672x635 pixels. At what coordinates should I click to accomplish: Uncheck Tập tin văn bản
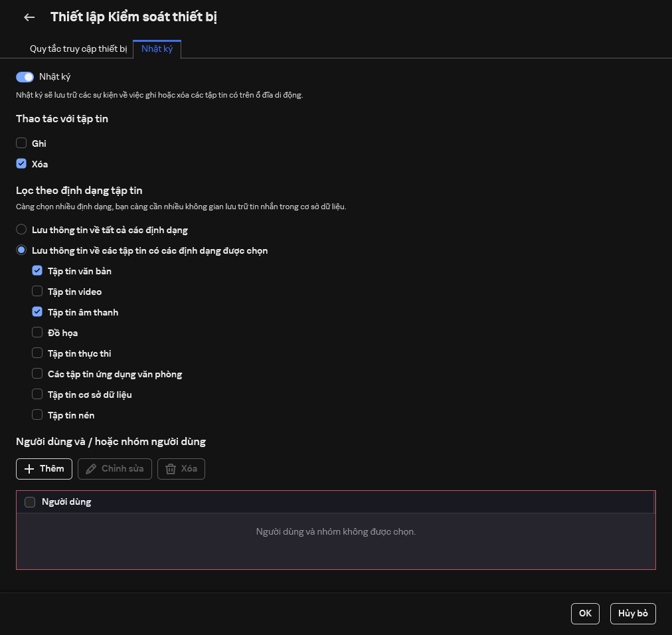click(x=37, y=271)
